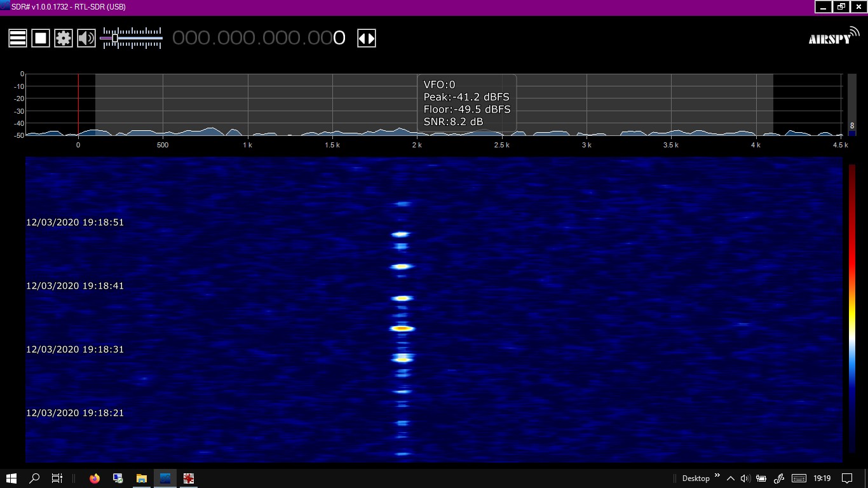868x488 pixels.
Task: Restore down the SDR# window
Action: point(841,6)
